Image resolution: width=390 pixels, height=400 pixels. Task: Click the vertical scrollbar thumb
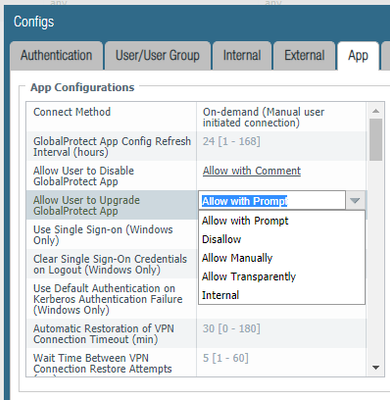[376, 140]
